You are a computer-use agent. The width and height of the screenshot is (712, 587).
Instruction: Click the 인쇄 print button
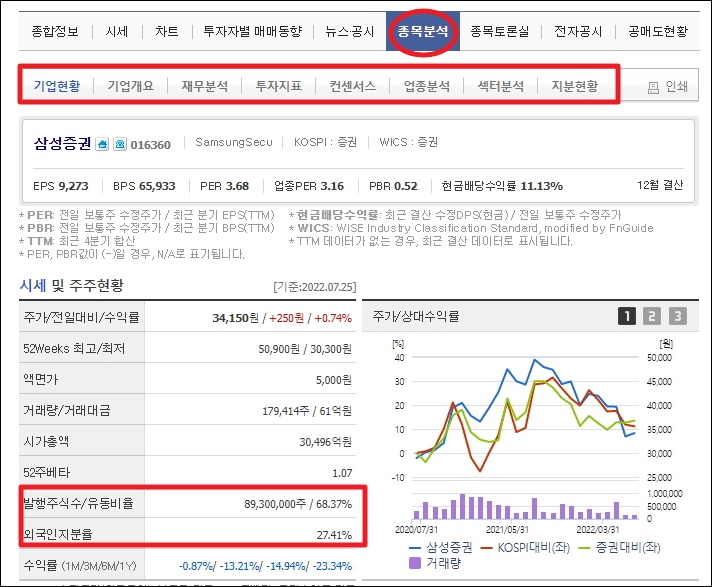[x=668, y=86]
